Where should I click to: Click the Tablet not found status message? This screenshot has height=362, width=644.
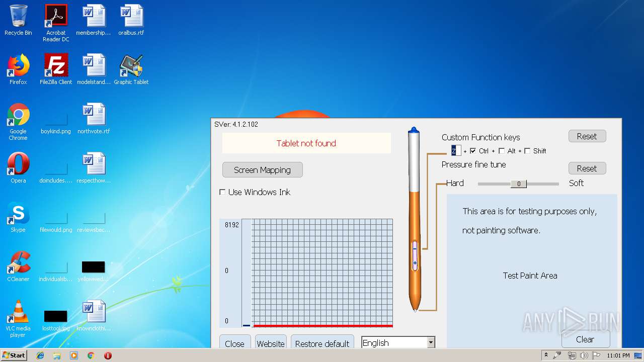(x=306, y=143)
